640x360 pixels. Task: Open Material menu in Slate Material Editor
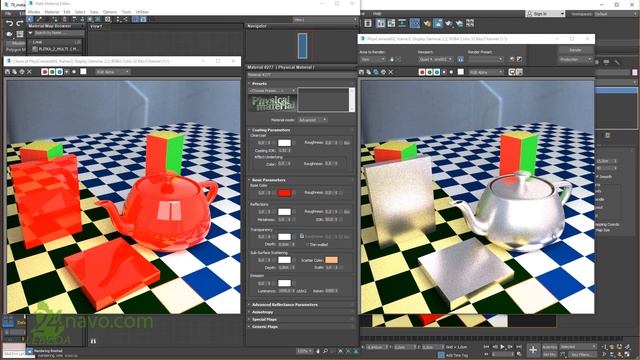(52, 12)
